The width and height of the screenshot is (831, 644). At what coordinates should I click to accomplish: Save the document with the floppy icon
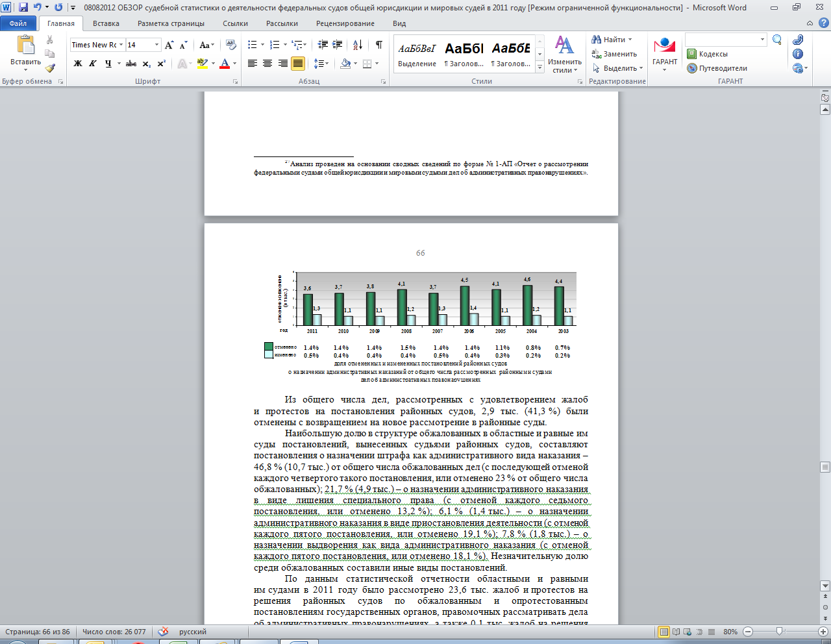[x=23, y=7]
